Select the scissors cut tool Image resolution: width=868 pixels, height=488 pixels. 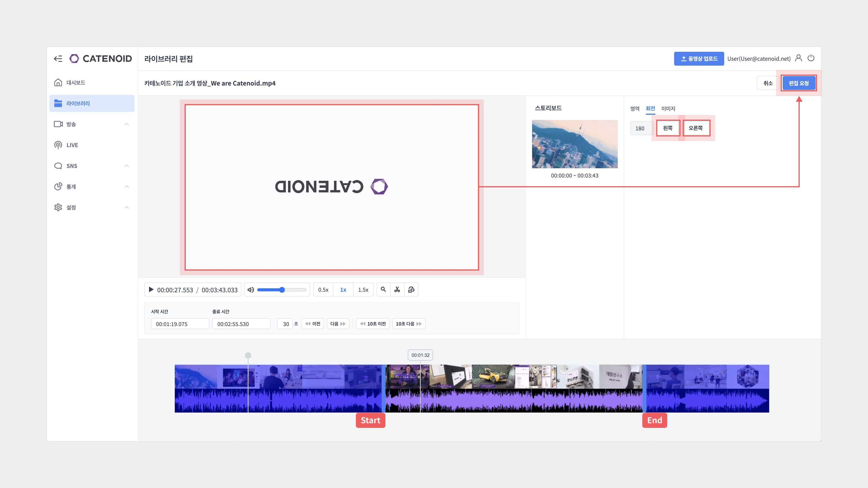(x=397, y=290)
